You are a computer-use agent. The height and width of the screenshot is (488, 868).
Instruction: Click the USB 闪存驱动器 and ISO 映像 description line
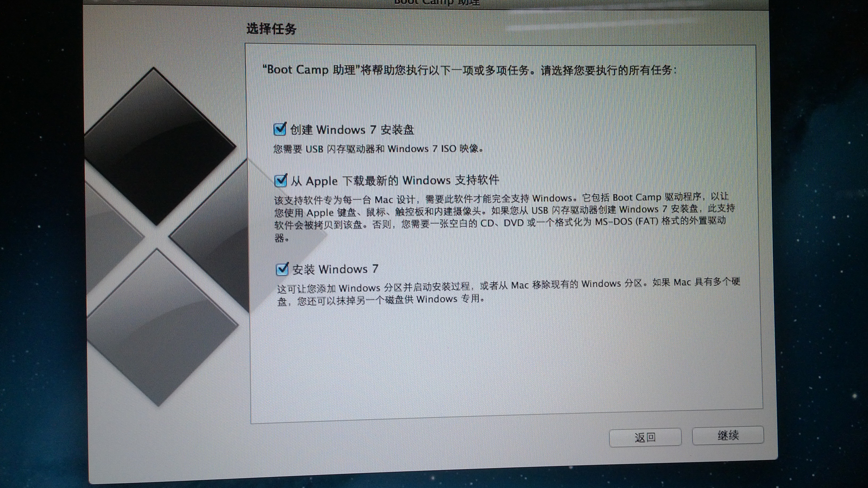point(378,149)
